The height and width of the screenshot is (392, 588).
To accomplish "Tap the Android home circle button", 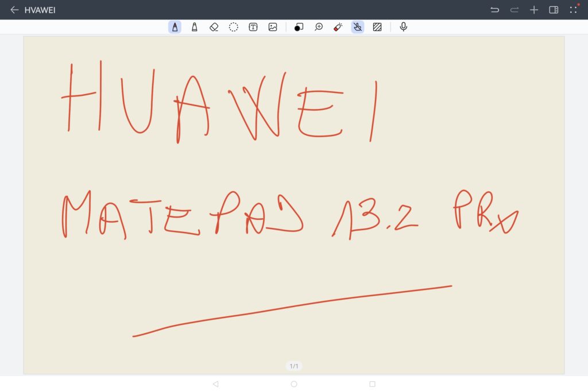I will coord(294,384).
